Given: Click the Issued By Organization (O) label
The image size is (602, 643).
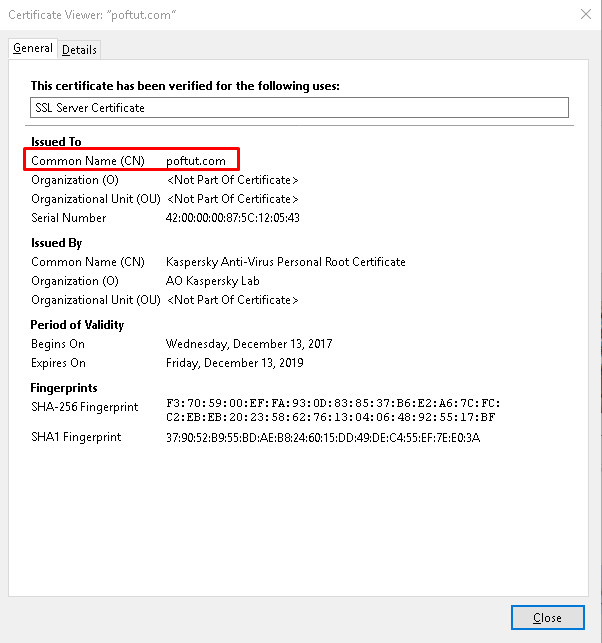Looking at the screenshot, I should pyautogui.click(x=75, y=281).
